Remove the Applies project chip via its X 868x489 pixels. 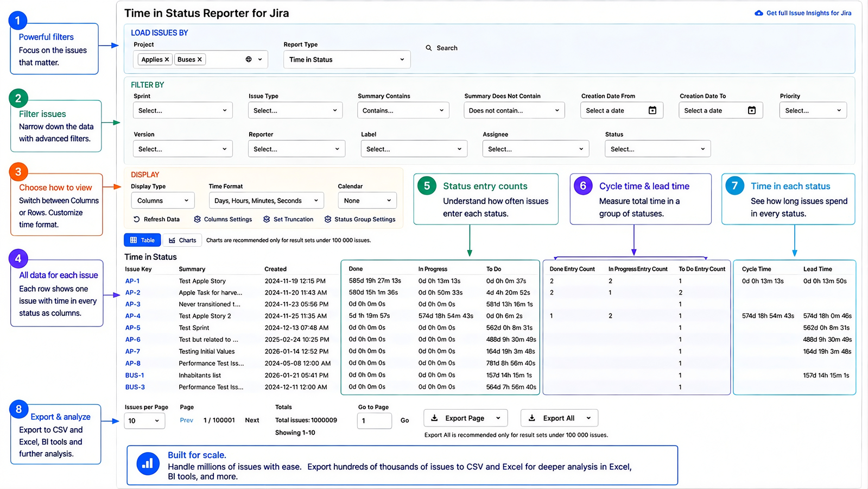pyautogui.click(x=167, y=60)
